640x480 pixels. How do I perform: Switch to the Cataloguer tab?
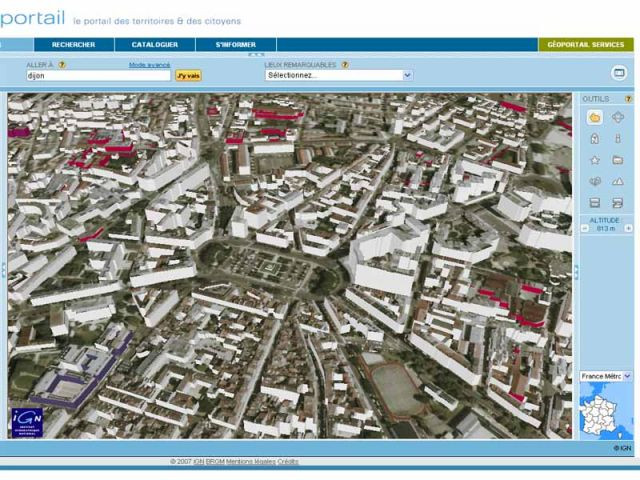pos(155,44)
